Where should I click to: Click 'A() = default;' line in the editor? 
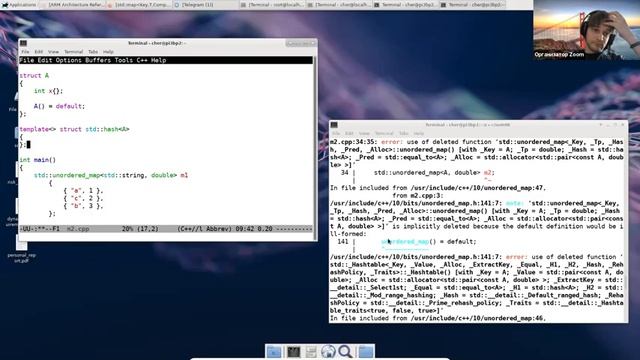coord(60,106)
